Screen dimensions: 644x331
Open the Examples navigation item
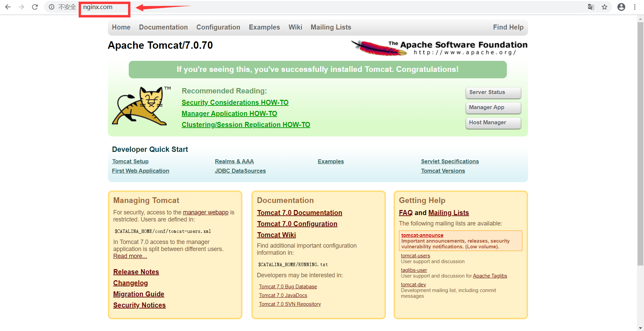click(264, 27)
